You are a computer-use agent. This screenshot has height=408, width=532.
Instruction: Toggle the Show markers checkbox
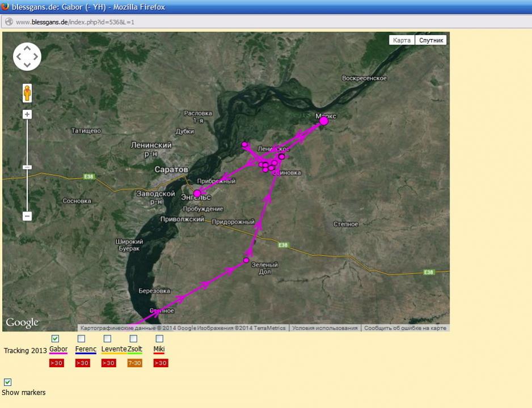click(x=8, y=382)
